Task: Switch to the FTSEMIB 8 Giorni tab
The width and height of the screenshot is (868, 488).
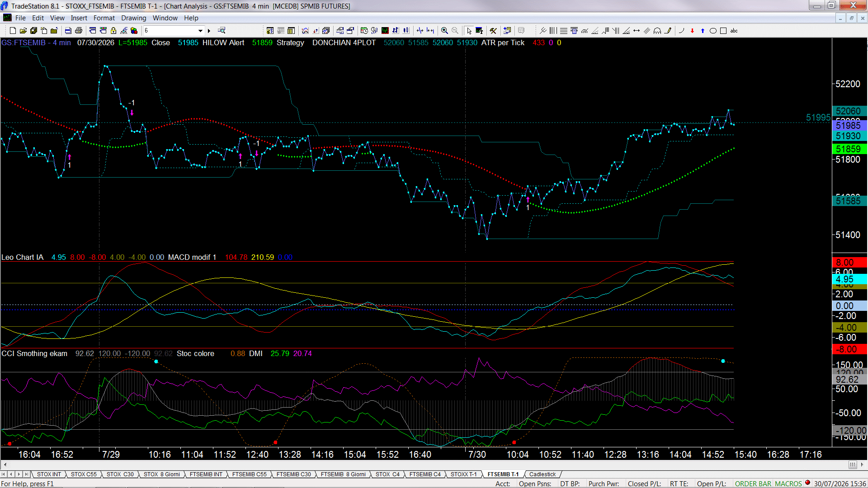Action: tap(343, 474)
